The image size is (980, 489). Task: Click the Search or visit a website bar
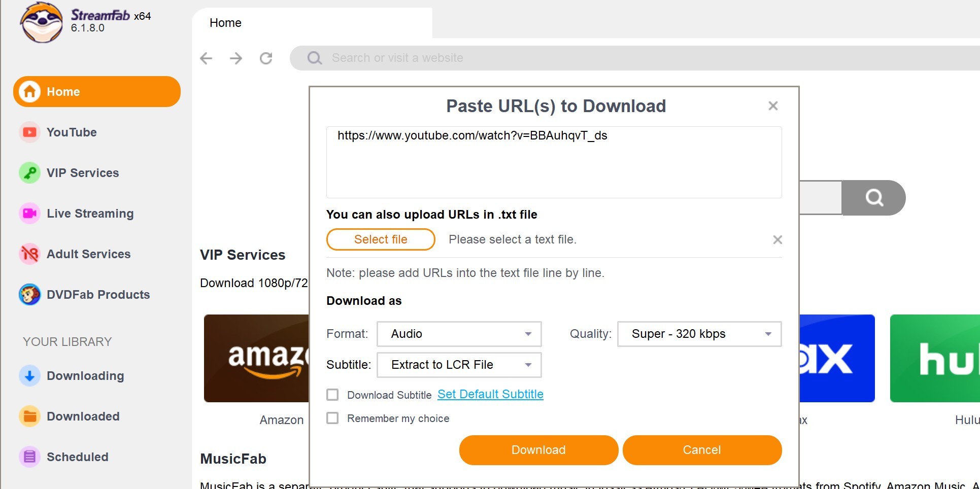[634, 58]
